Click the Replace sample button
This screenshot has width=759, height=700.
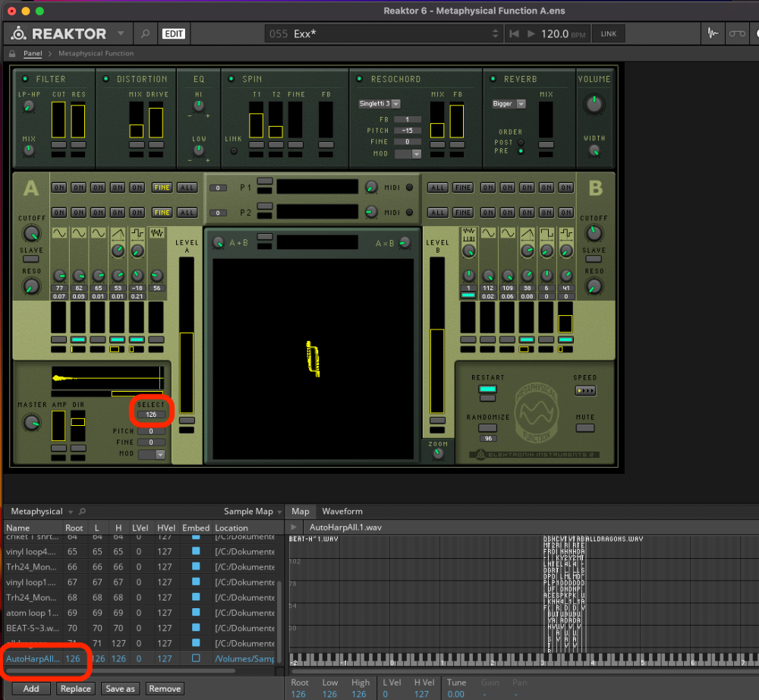(75, 689)
